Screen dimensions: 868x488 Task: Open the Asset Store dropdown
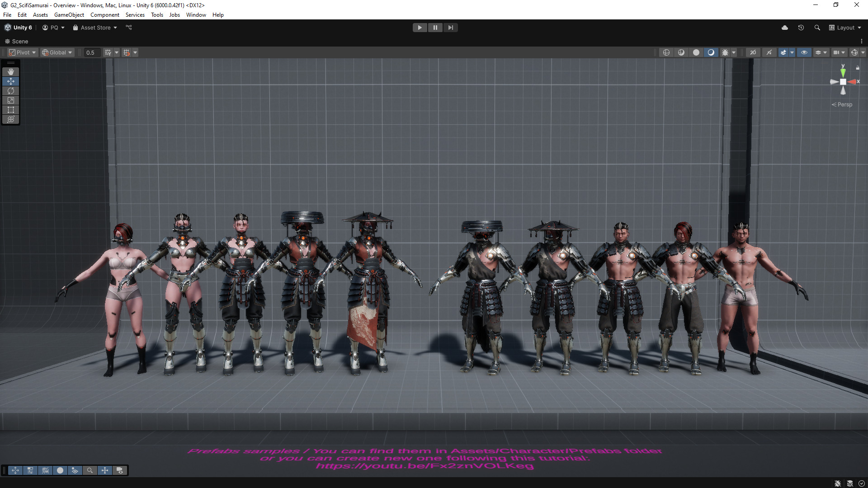95,28
